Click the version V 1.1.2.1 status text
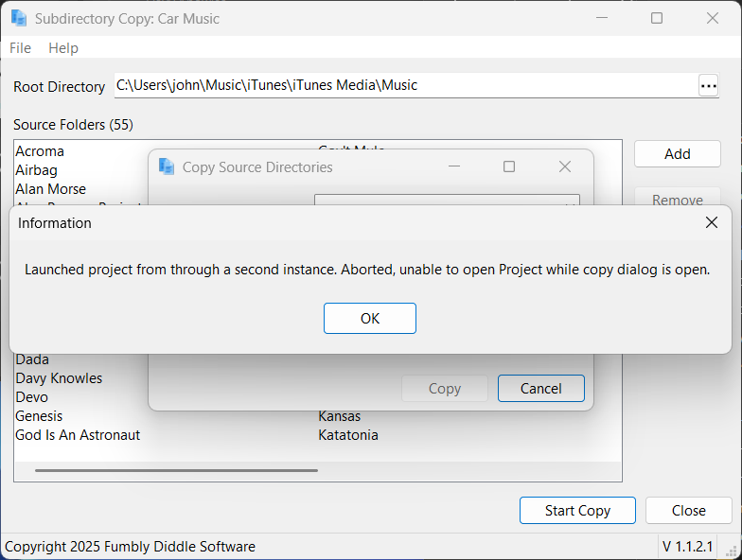The image size is (742, 560). pos(687,547)
